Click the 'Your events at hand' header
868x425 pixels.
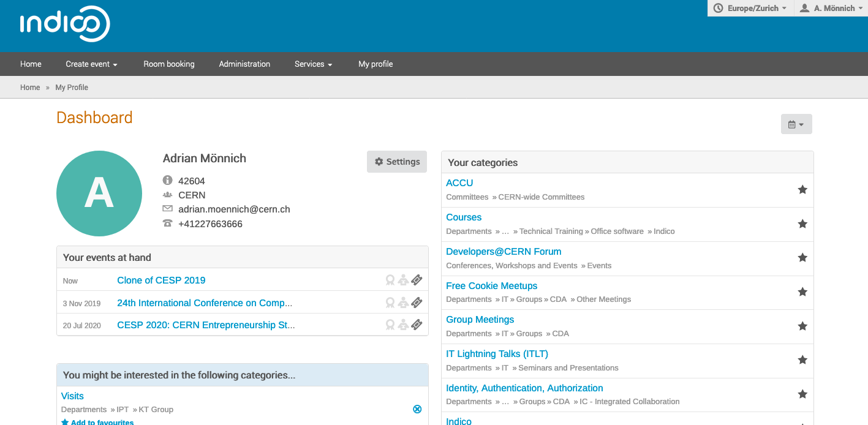(243, 257)
